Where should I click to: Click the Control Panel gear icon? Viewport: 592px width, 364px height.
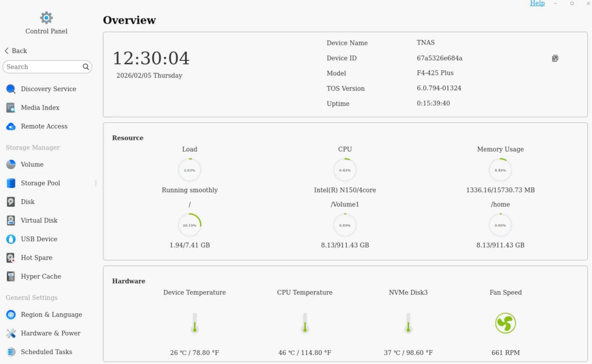point(46,18)
